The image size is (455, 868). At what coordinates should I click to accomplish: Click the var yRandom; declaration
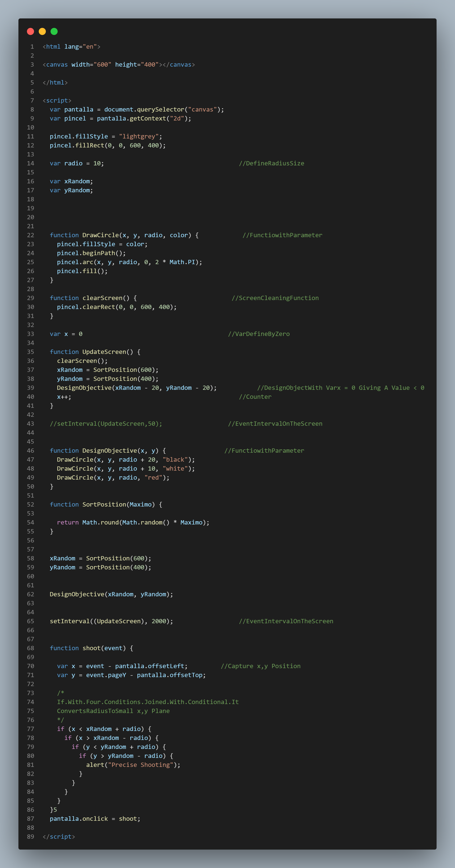click(x=71, y=190)
